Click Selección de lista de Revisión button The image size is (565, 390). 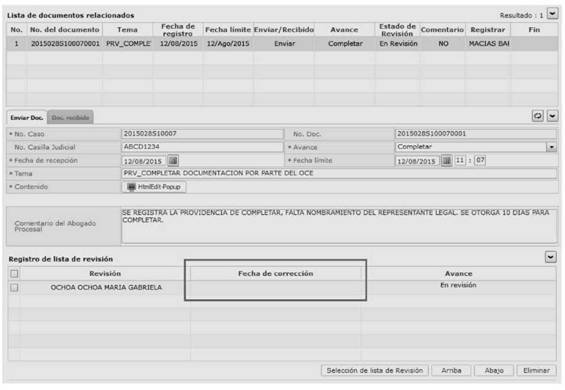tap(375, 370)
